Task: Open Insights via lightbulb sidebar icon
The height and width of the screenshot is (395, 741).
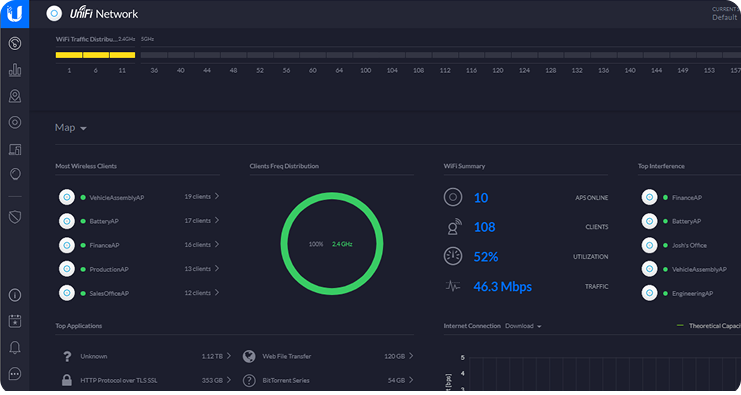Action: click(x=15, y=174)
